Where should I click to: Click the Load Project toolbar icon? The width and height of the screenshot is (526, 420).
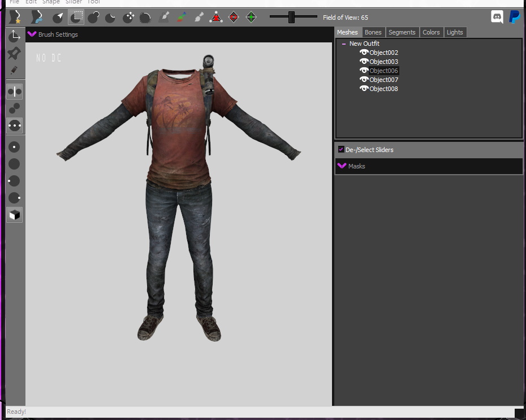pyautogui.click(x=37, y=17)
